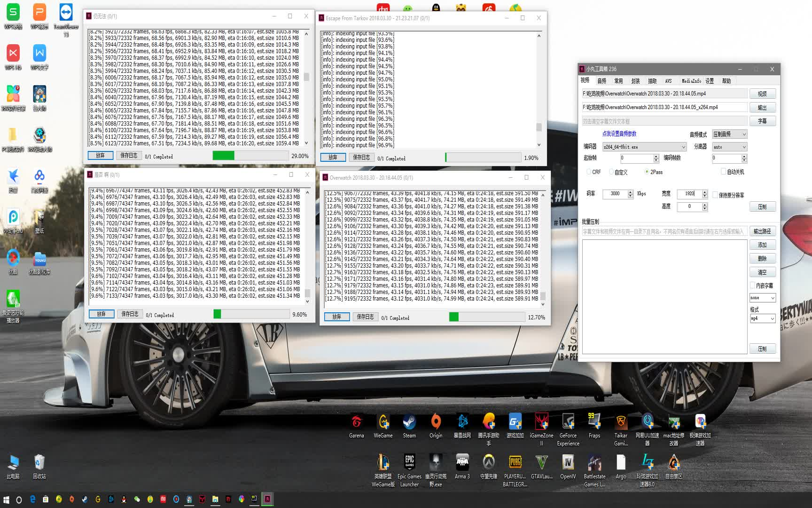
Task: Enable 内嵌字幕 checkbox
Action: 762,286
